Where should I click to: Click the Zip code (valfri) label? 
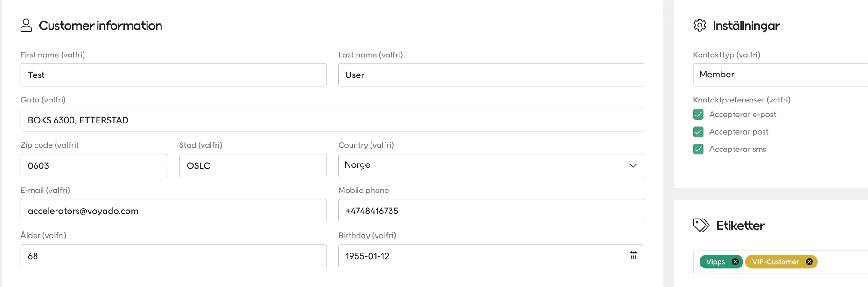(49, 145)
